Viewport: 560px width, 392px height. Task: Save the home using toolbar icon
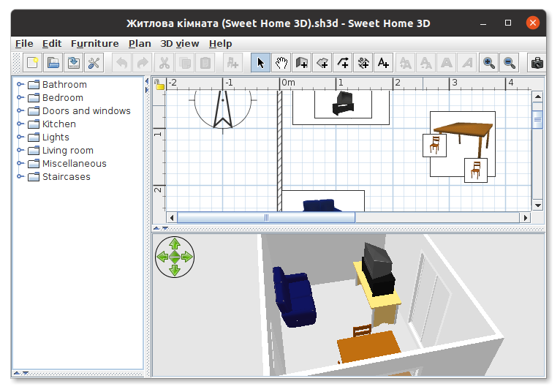coord(74,63)
